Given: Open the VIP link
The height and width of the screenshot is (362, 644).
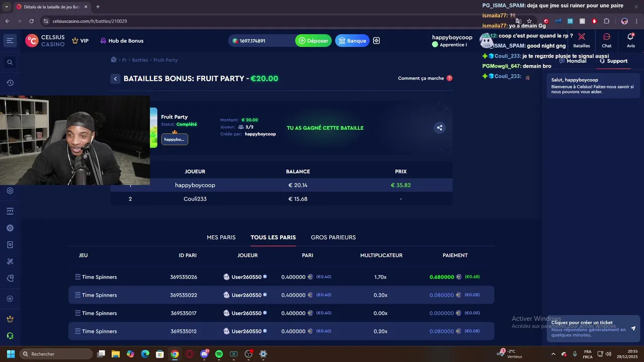Looking at the screenshot, I should (80, 41).
